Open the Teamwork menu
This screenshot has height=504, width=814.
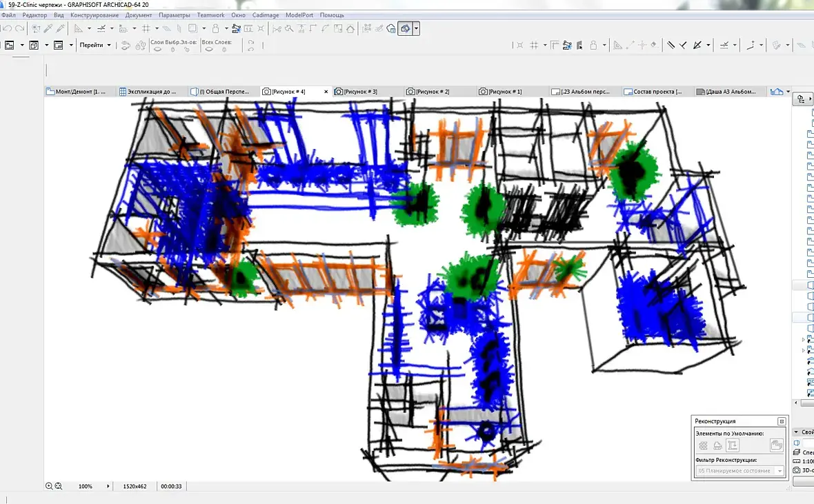point(211,15)
